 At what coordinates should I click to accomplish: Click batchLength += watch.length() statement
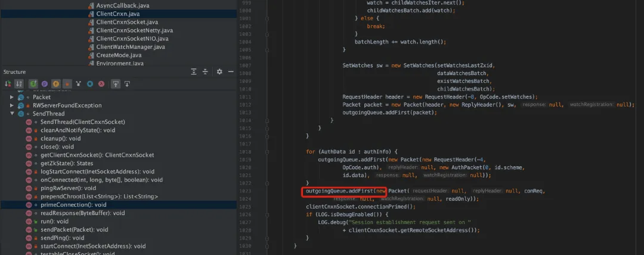pyautogui.click(x=400, y=42)
